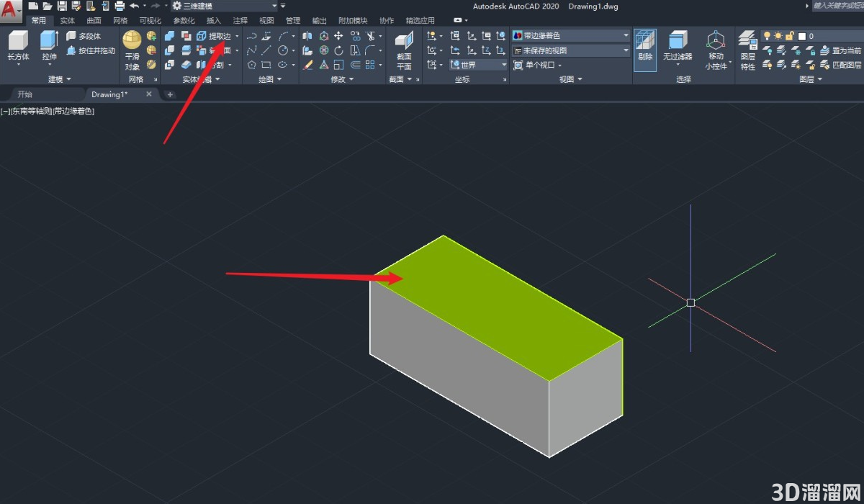This screenshot has width=864, height=504.
Task: Open the AutoCAD application menu logo
Action: (11, 10)
